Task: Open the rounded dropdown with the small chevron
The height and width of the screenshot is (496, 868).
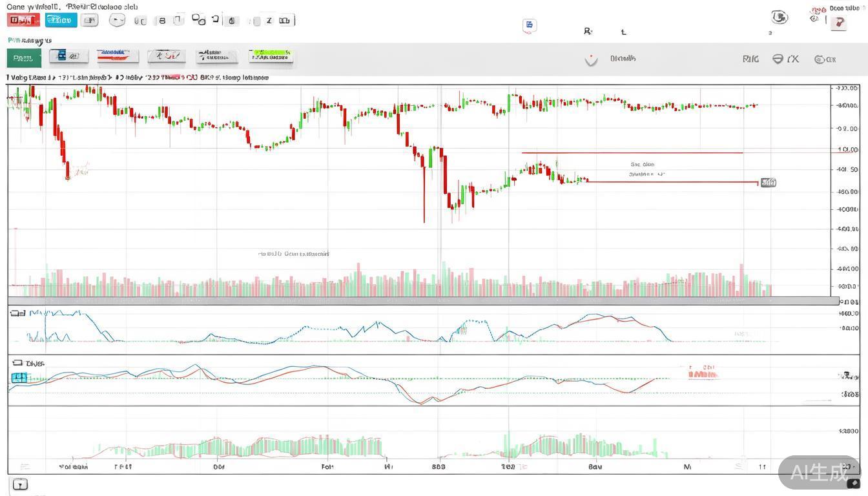Action: (117, 20)
